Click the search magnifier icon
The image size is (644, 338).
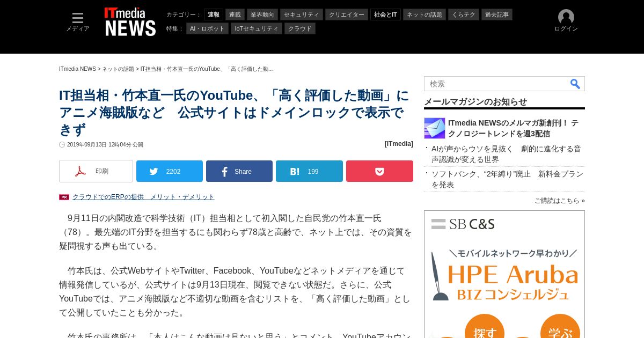[x=575, y=84]
